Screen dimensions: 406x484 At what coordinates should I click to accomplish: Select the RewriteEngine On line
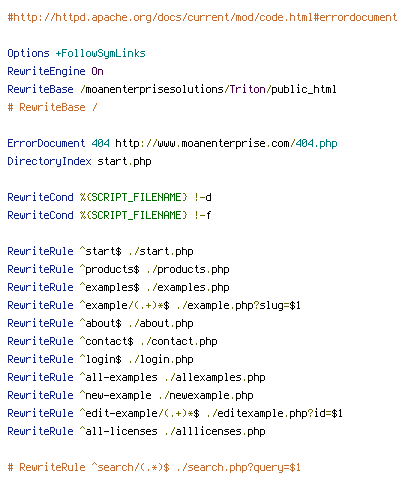[55, 71]
